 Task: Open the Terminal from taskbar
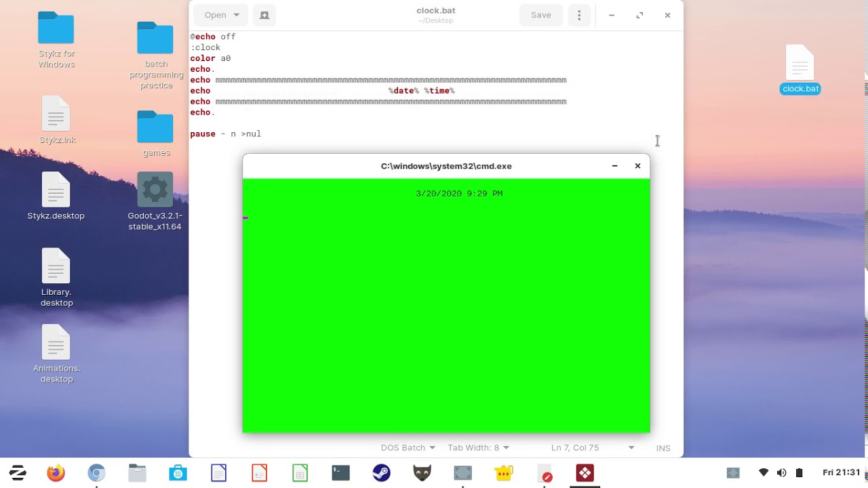click(x=340, y=473)
